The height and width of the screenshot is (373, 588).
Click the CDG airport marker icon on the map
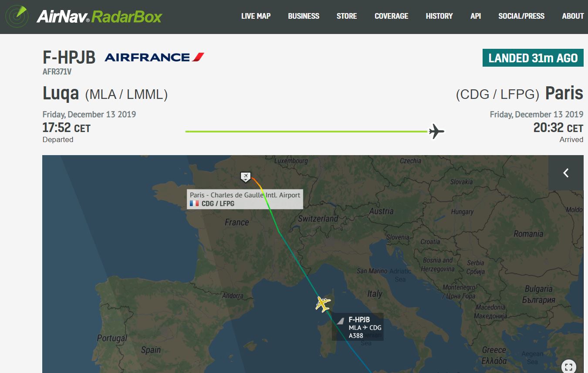(246, 177)
